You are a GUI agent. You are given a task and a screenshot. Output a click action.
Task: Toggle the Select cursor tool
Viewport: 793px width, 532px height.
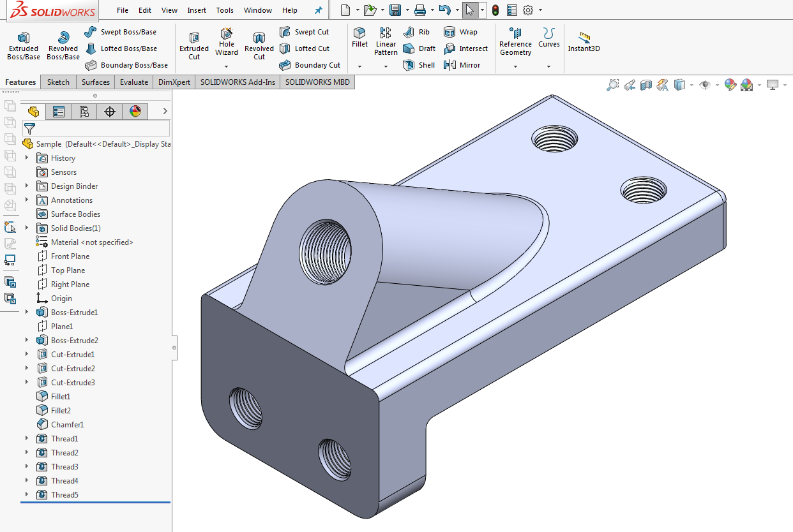click(469, 10)
